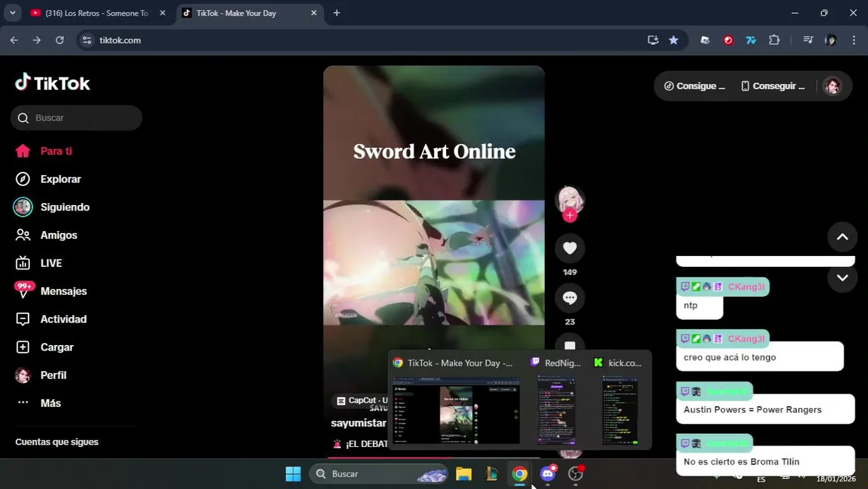The width and height of the screenshot is (868, 489).
Task: Open the sayumistar username link
Action: point(359,422)
